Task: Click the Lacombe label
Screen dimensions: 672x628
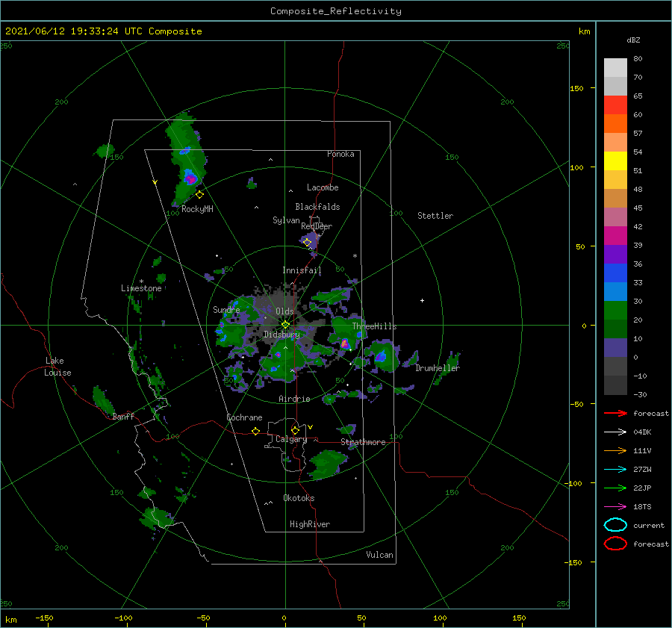Action: point(323,187)
